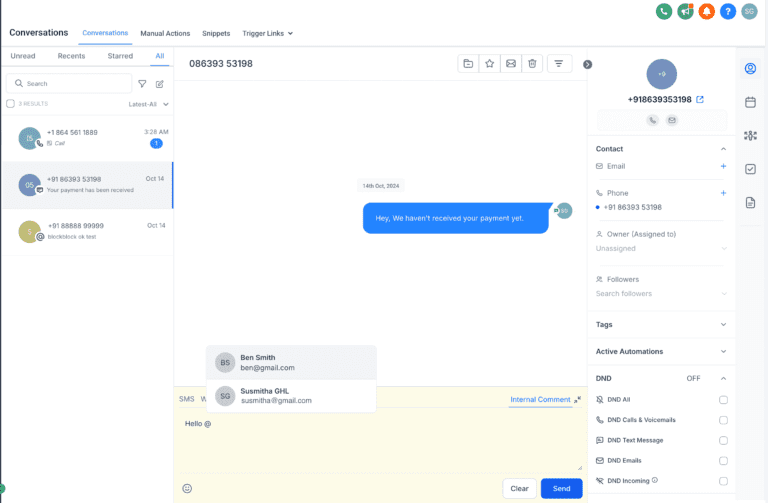The height and width of the screenshot is (503, 768).
Task: Open the Manual Actions tab
Action: (x=165, y=33)
